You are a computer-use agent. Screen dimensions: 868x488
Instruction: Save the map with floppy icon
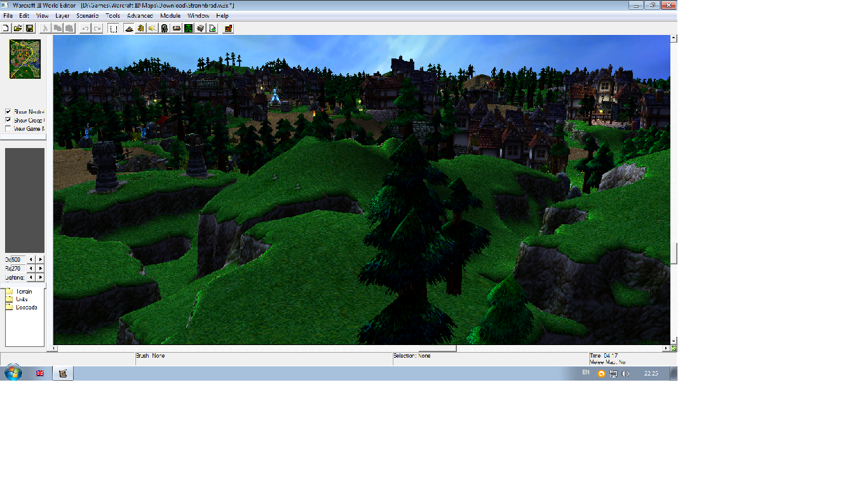click(x=29, y=28)
